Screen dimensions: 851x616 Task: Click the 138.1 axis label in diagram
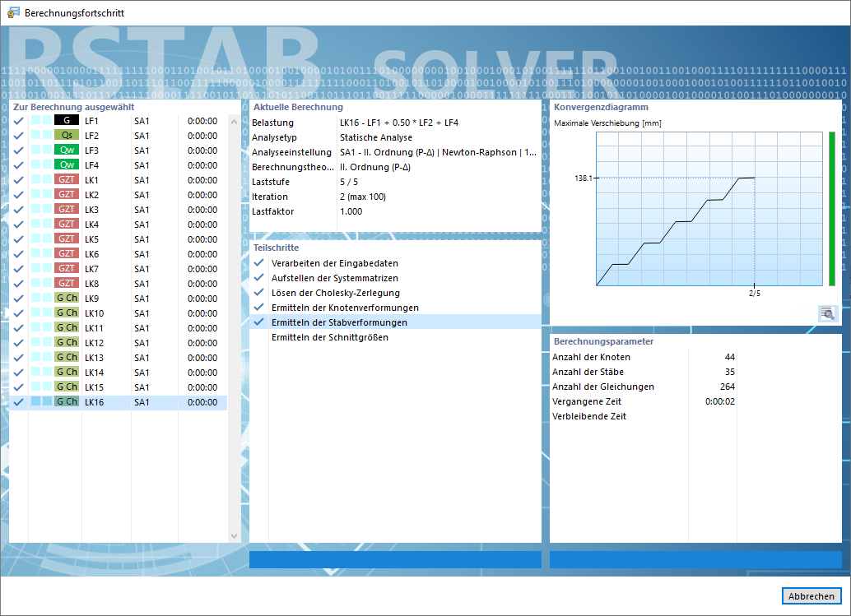(584, 178)
